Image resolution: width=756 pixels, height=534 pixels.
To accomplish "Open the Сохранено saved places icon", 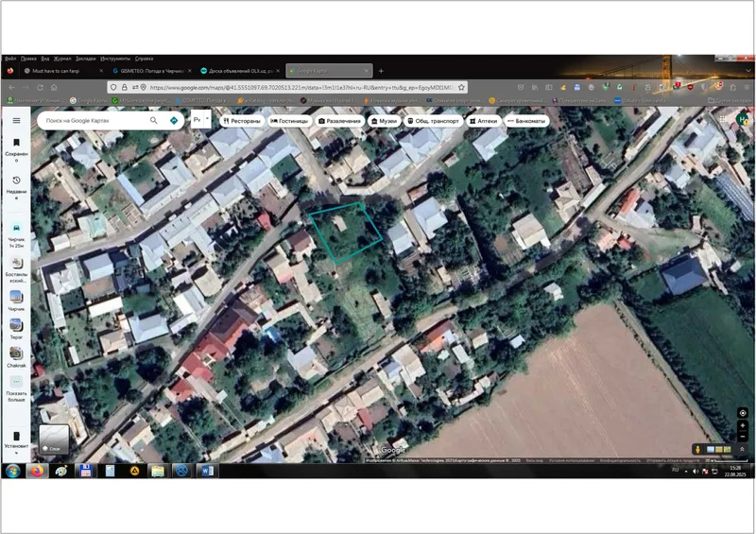I will click(16, 149).
